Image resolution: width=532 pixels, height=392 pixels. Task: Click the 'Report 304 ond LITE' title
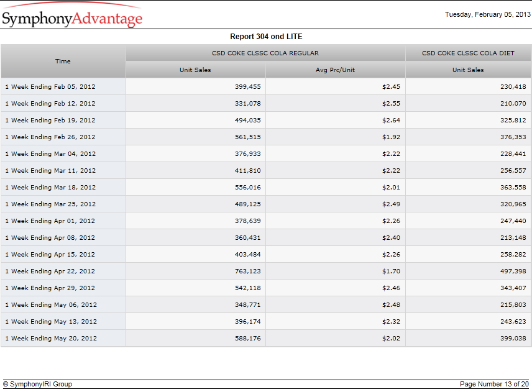[x=266, y=37]
